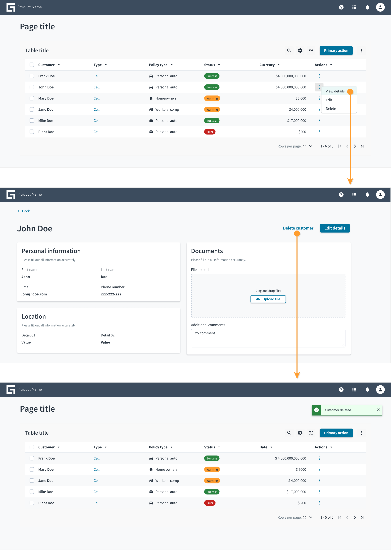Open filter sliders icon in bottom table toolbar

point(311,433)
